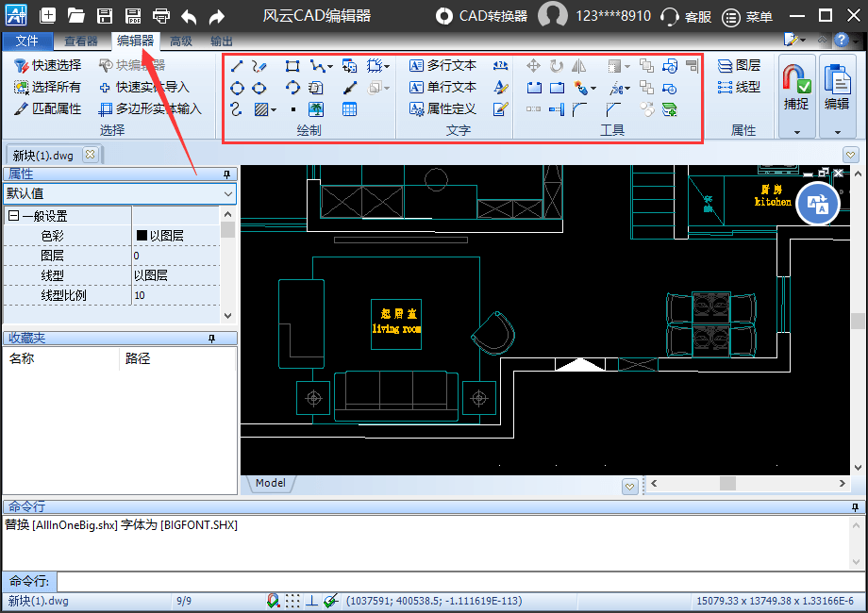Click the Undo arrow in title bar
The width and height of the screenshot is (868, 613).
[x=188, y=16]
